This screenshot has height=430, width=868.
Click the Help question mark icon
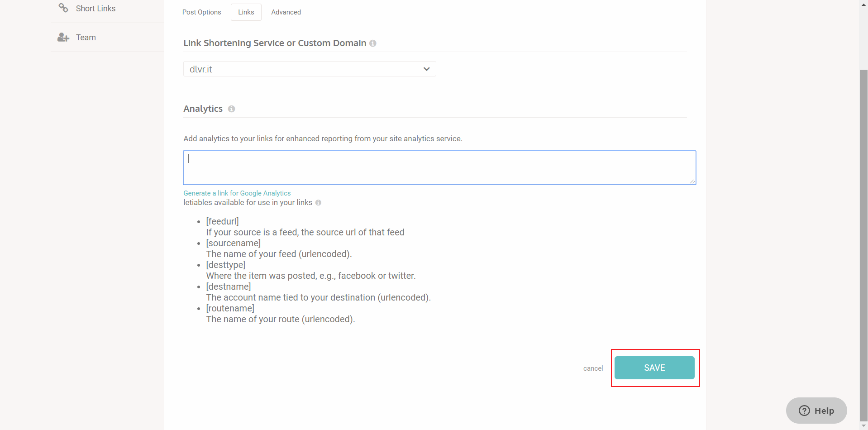(x=804, y=411)
